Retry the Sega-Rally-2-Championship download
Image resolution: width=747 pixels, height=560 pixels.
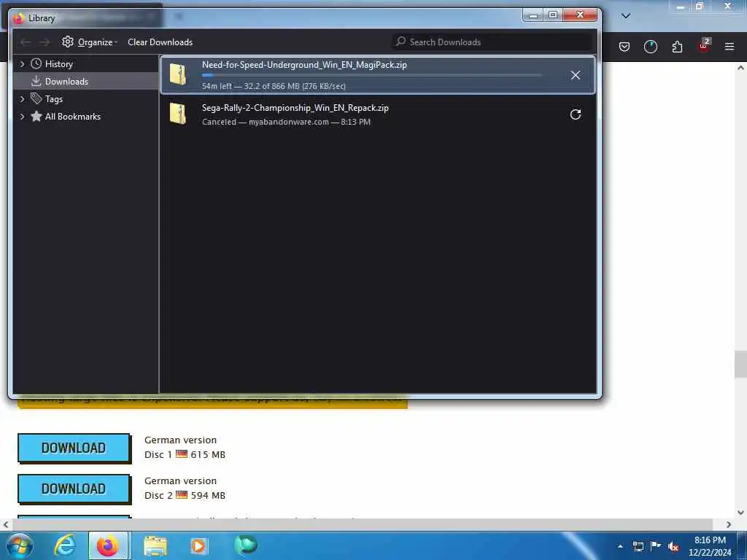[x=575, y=114]
